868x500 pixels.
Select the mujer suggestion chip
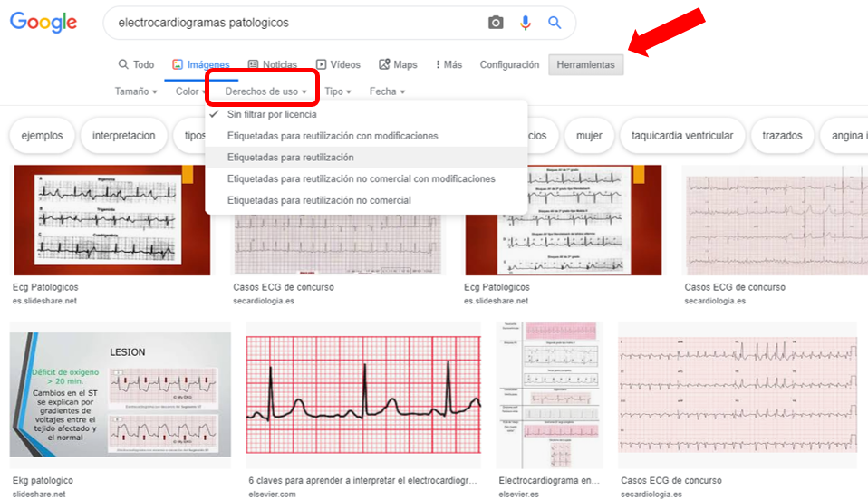(589, 136)
